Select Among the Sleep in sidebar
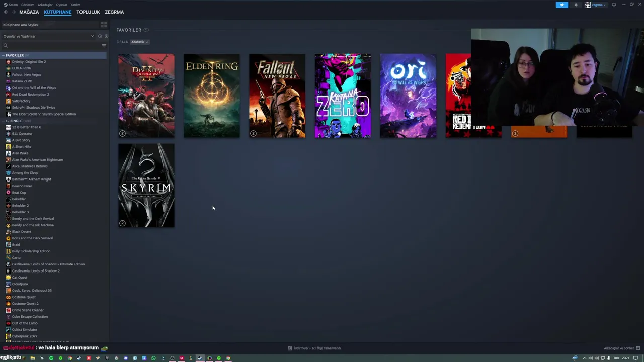The width and height of the screenshot is (644, 362). (25, 173)
